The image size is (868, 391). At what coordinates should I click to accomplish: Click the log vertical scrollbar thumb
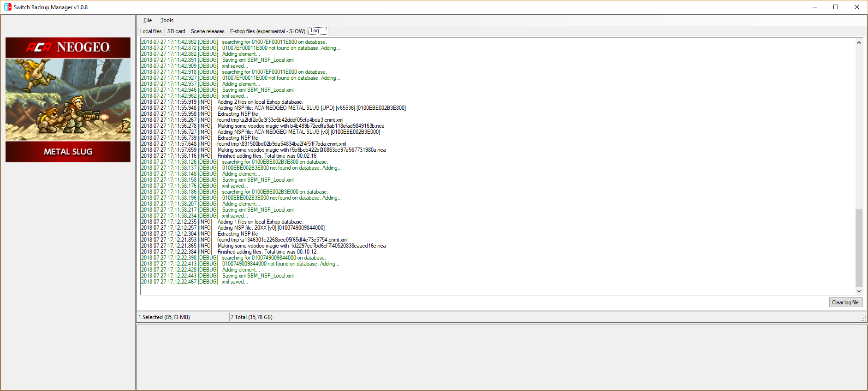pyautogui.click(x=859, y=248)
